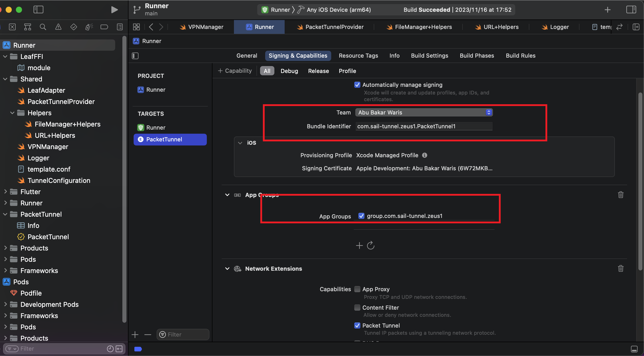Show provisioning profile info icon
This screenshot has width=644, height=356.
click(424, 155)
